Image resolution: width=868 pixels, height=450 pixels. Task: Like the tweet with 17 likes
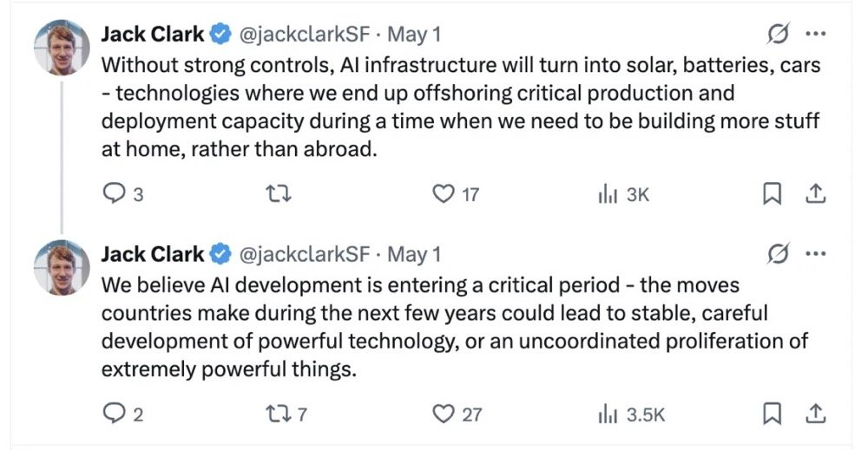click(x=444, y=194)
